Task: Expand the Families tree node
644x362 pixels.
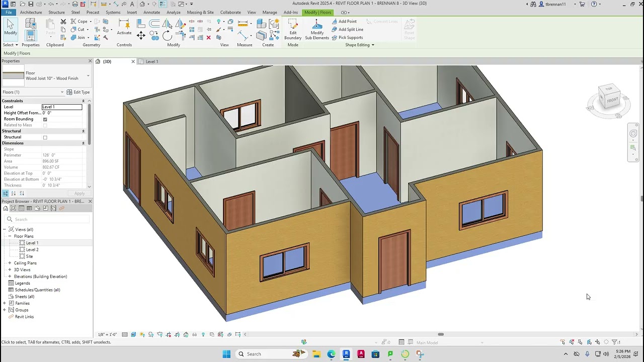Action: click(x=5, y=303)
